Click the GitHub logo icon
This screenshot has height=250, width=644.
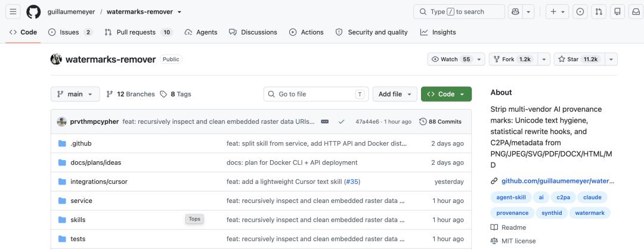coord(33,11)
